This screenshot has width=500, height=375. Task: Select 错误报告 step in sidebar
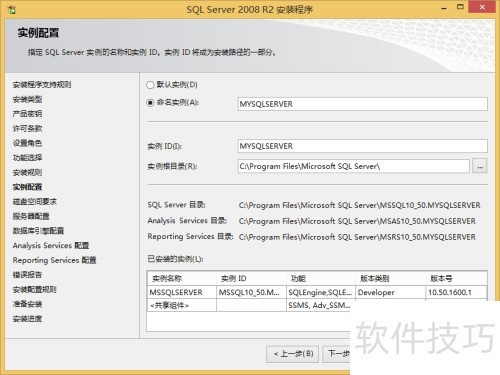tap(27, 275)
